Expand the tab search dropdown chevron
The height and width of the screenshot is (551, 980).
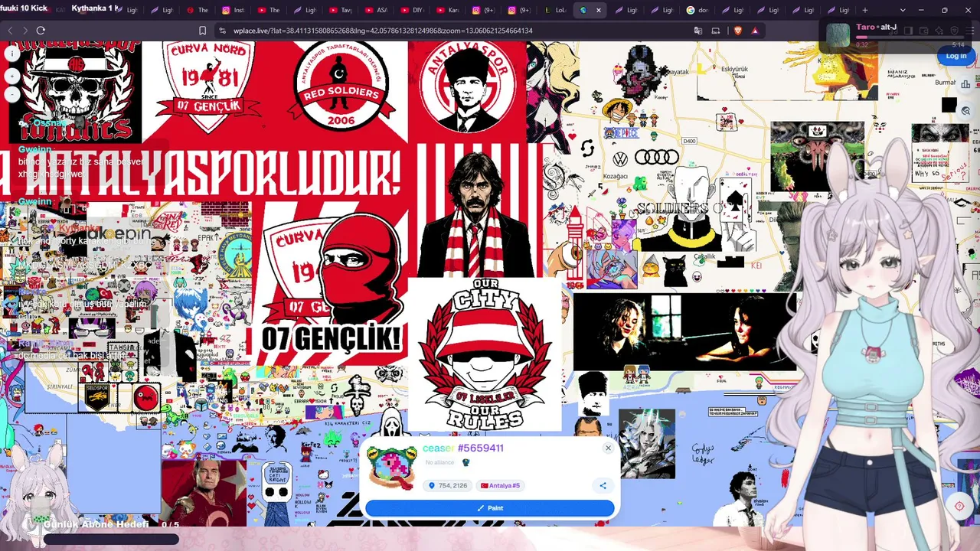click(903, 10)
